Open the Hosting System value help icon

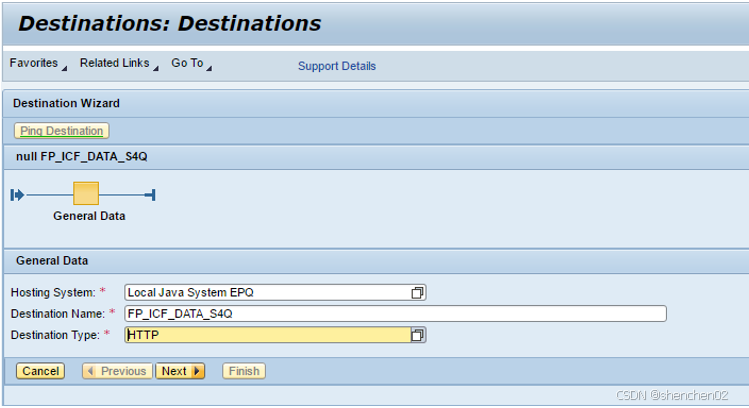tap(418, 292)
